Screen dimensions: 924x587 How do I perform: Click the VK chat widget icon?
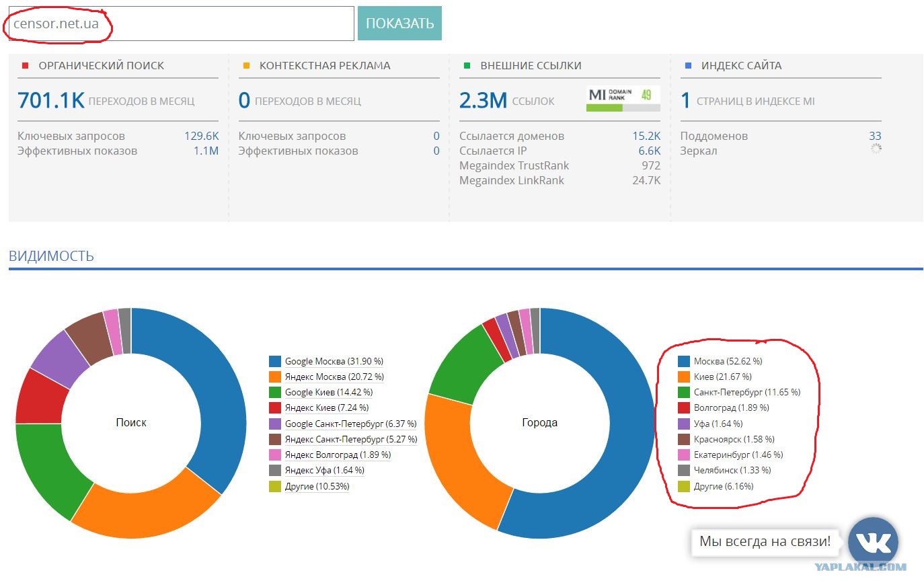[x=873, y=541]
